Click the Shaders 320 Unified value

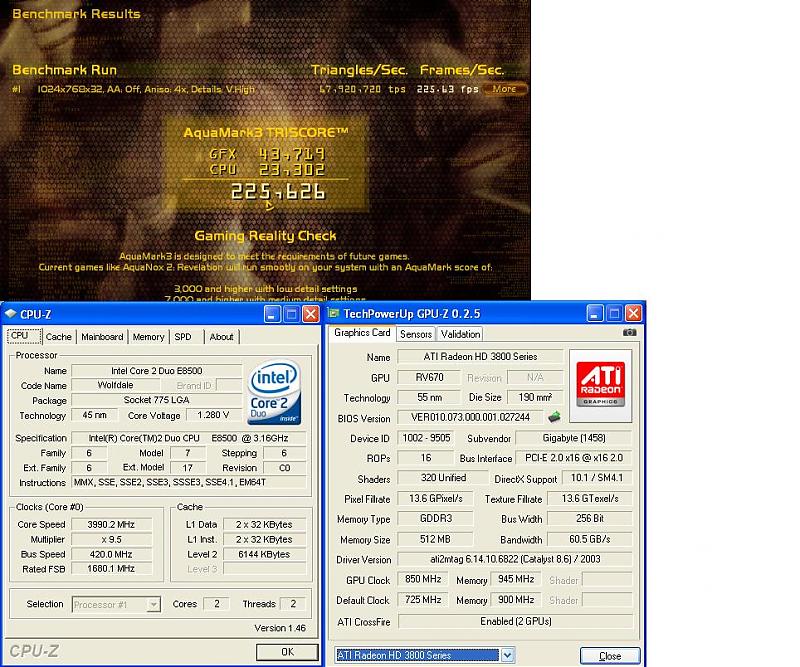point(443,478)
